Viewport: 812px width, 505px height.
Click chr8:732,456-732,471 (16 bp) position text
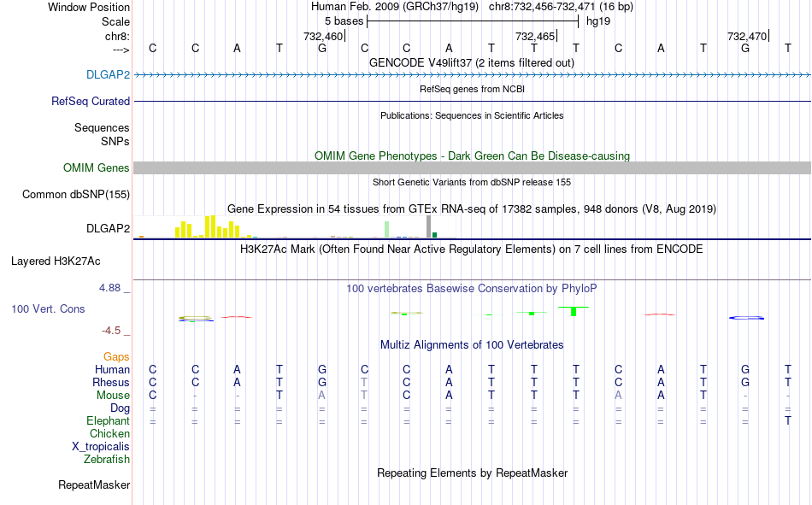point(561,7)
